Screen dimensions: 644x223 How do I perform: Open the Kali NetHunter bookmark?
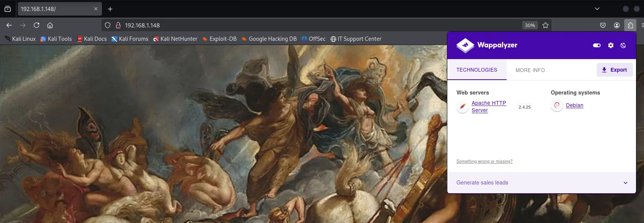coord(175,39)
